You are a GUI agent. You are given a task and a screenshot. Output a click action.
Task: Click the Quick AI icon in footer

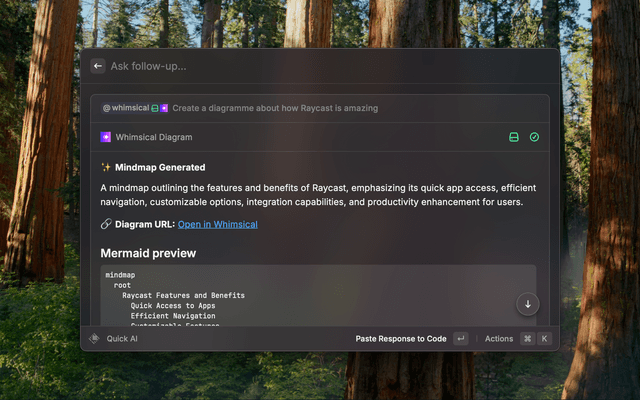click(x=95, y=339)
